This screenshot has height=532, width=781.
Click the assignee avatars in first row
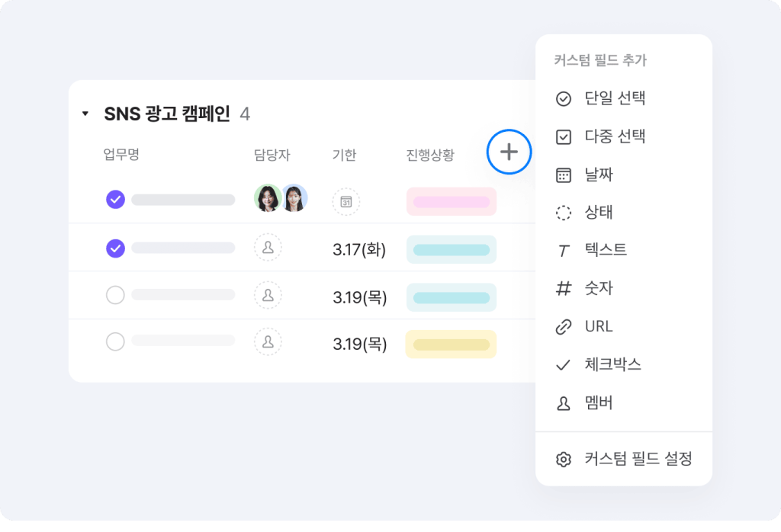[281, 199]
